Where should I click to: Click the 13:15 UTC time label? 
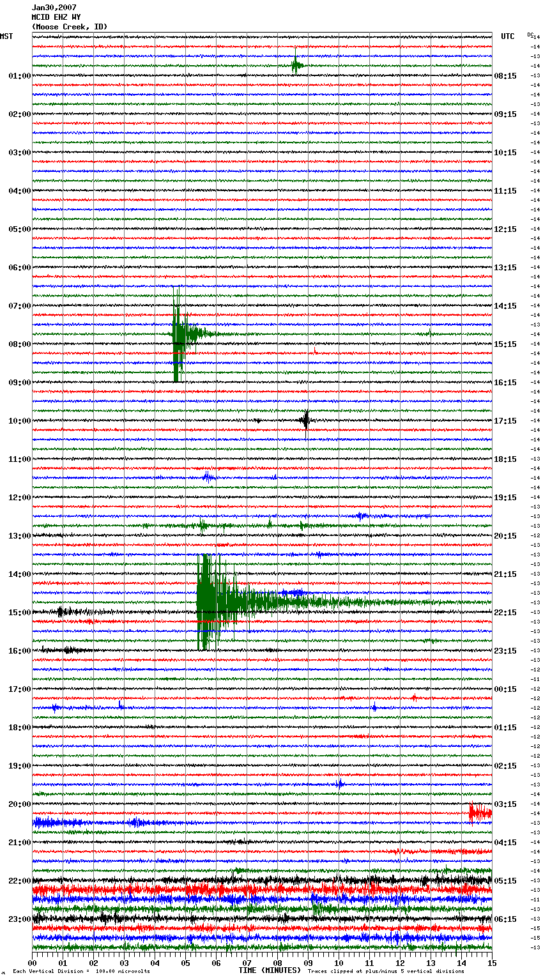click(x=505, y=268)
